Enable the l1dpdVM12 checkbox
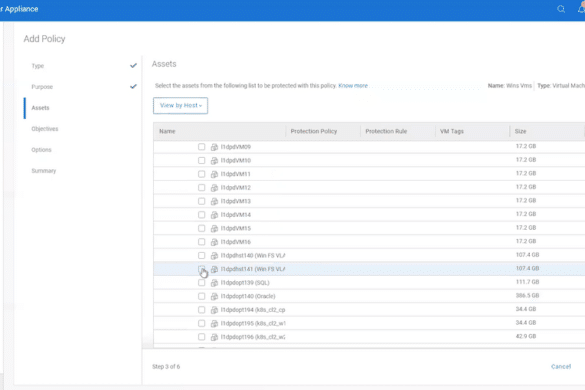 201,187
